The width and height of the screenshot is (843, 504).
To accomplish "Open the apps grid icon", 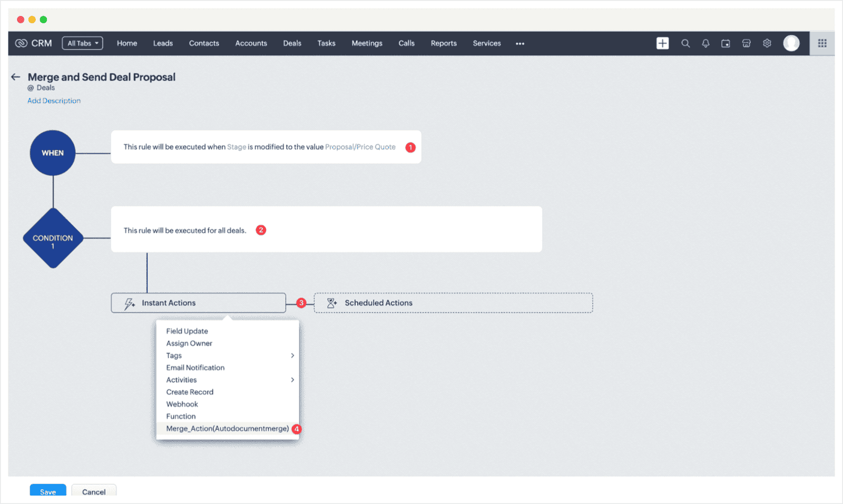I will 822,43.
